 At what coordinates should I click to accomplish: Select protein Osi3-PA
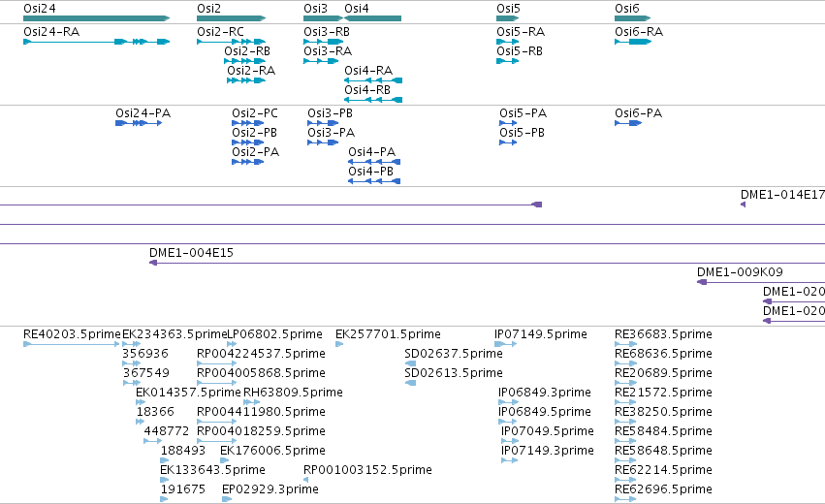[323, 142]
